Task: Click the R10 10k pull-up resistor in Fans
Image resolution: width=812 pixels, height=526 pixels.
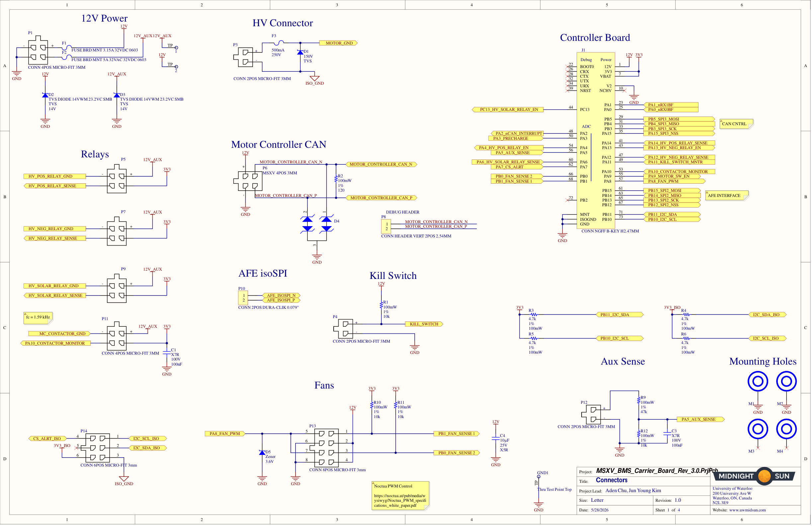Action: pyautogui.click(x=372, y=405)
